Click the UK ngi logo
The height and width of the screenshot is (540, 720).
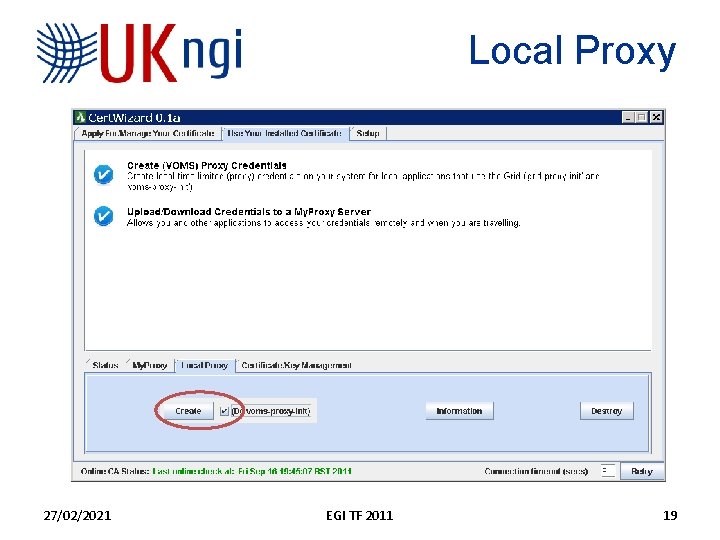point(140,53)
